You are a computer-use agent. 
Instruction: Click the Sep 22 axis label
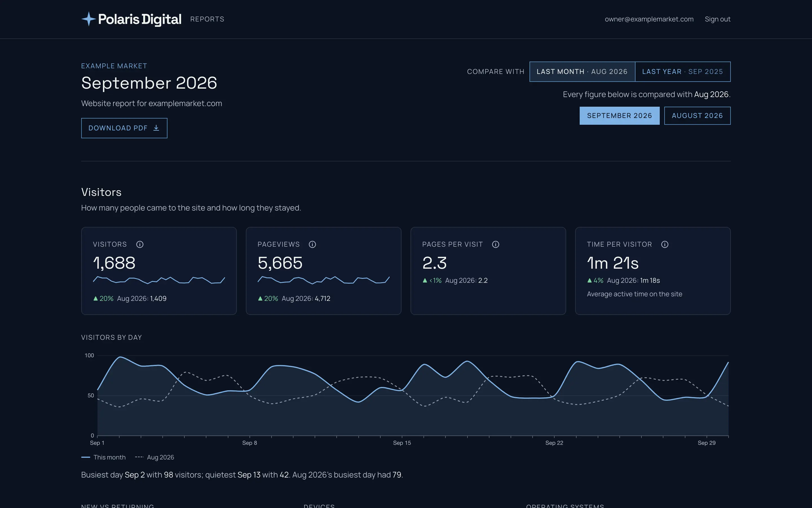pyautogui.click(x=554, y=443)
